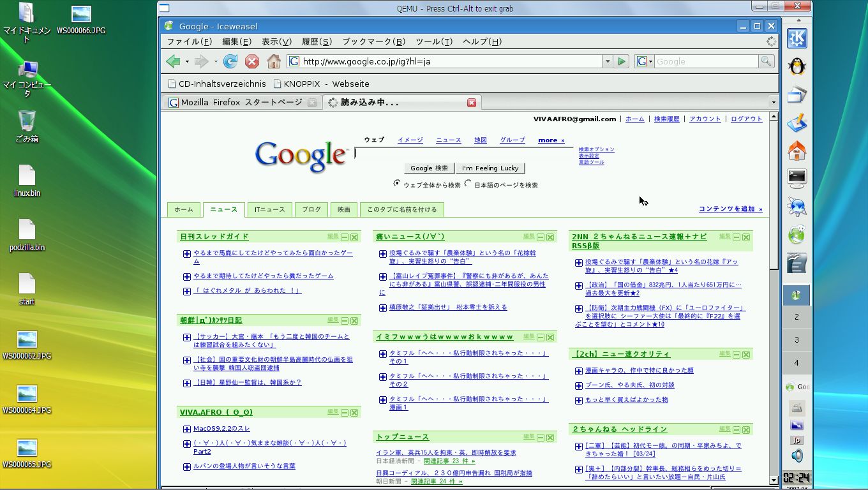Select the WS000066.JPG desktop file
Screen dimensions: 868x490
click(x=81, y=20)
